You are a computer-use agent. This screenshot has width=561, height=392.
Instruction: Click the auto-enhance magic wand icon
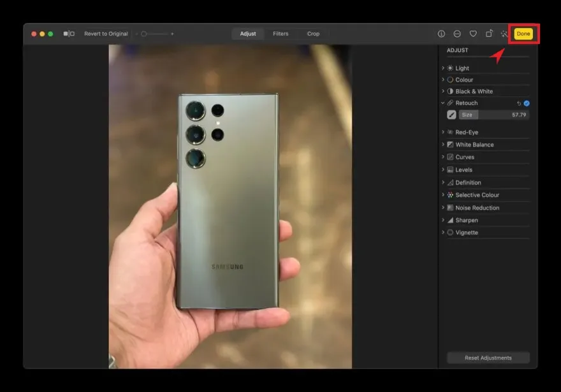click(505, 34)
